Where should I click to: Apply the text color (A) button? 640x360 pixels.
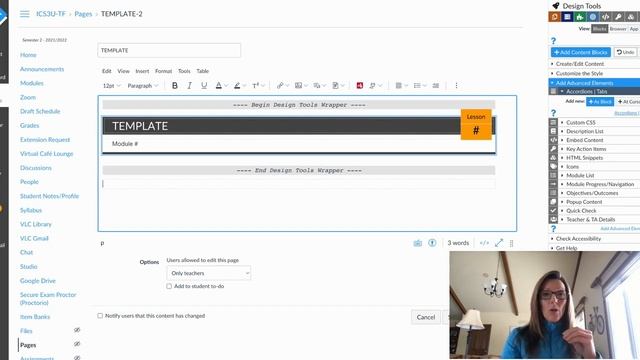click(x=219, y=86)
